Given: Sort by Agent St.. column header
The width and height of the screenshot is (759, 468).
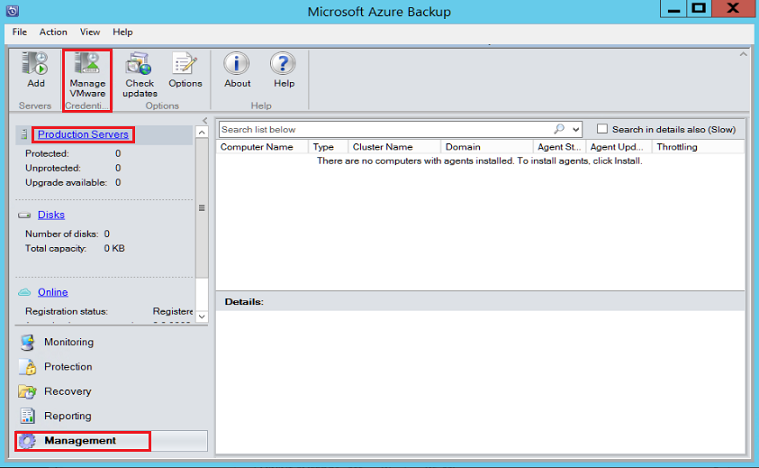Looking at the screenshot, I should click(559, 147).
